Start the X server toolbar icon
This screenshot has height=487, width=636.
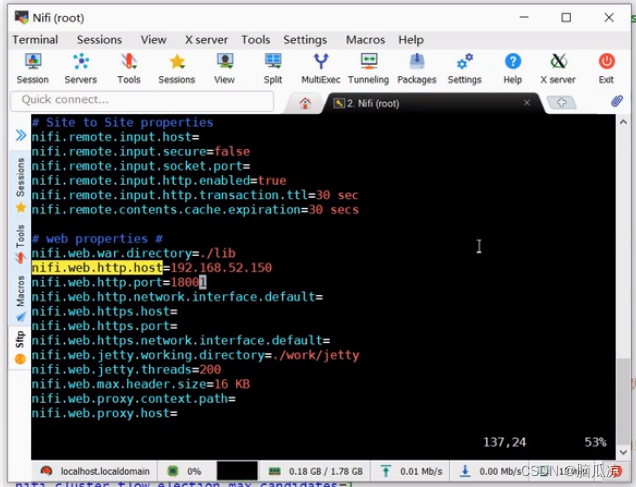[558, 69]
